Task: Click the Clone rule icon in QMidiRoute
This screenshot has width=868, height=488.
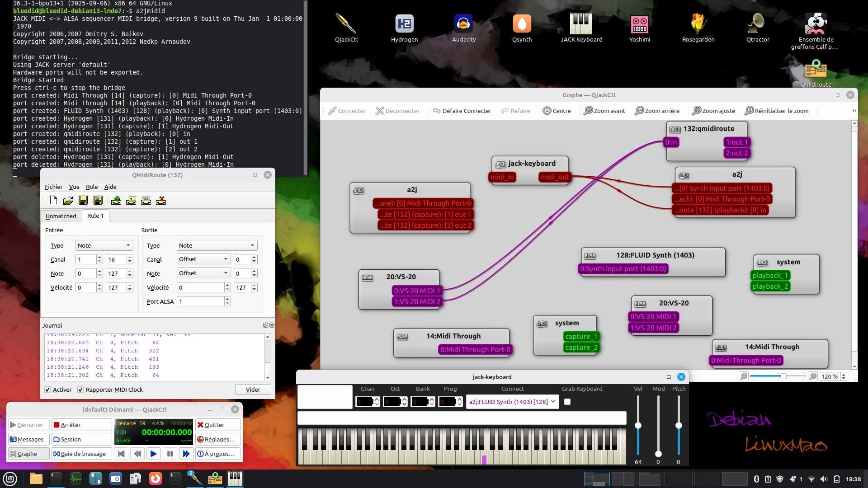Action: 131,201
